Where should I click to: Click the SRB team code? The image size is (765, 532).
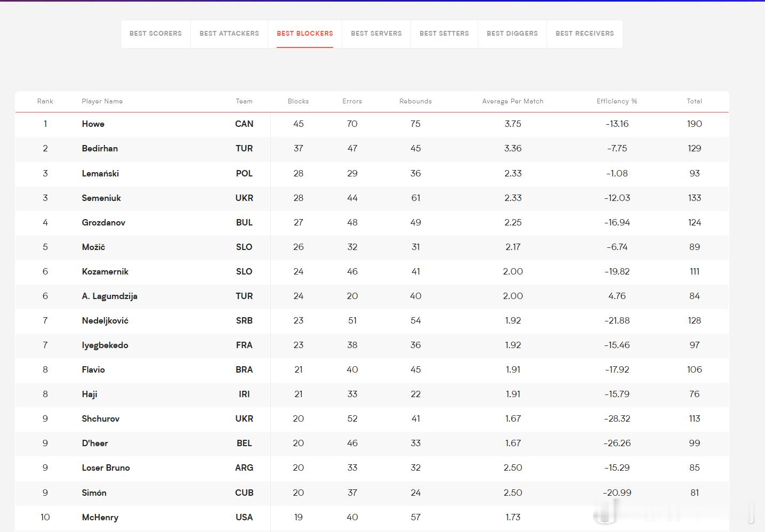pos(244,321)
